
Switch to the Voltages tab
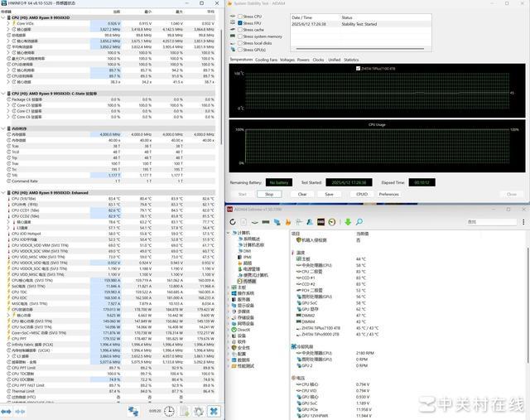click(x=287, y=60)
